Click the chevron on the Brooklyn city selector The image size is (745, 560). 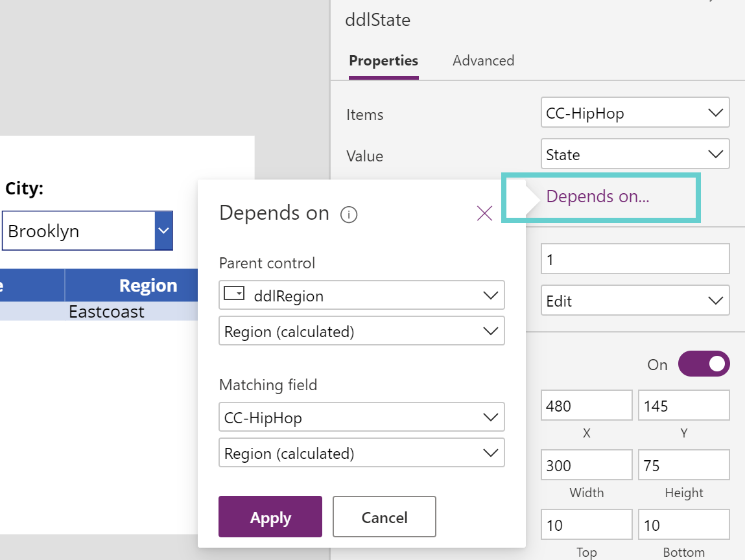(163, 231)
